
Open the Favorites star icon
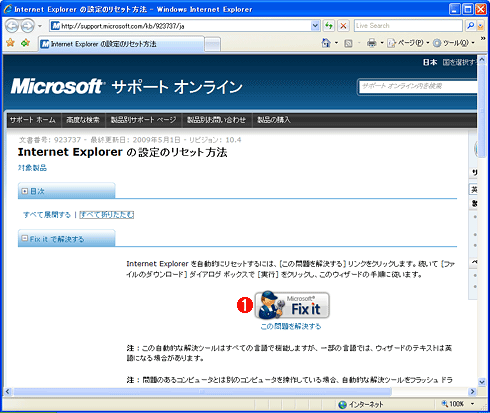10,43
